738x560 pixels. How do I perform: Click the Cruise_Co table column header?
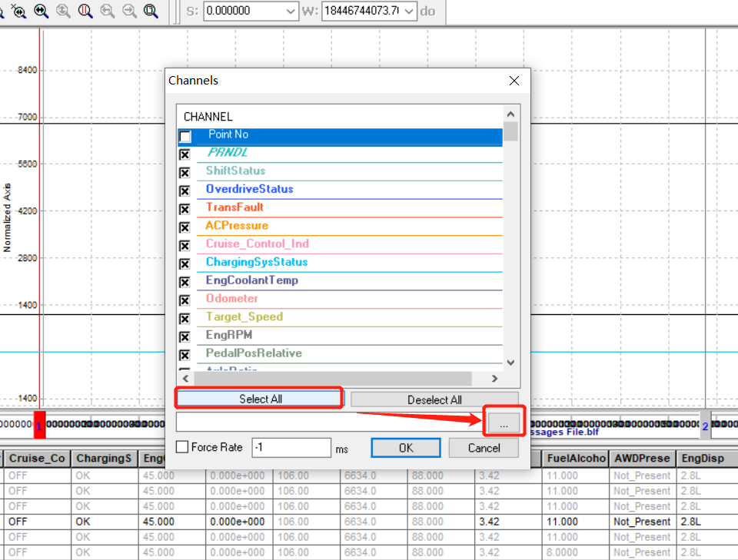click(x=37, y=459)
